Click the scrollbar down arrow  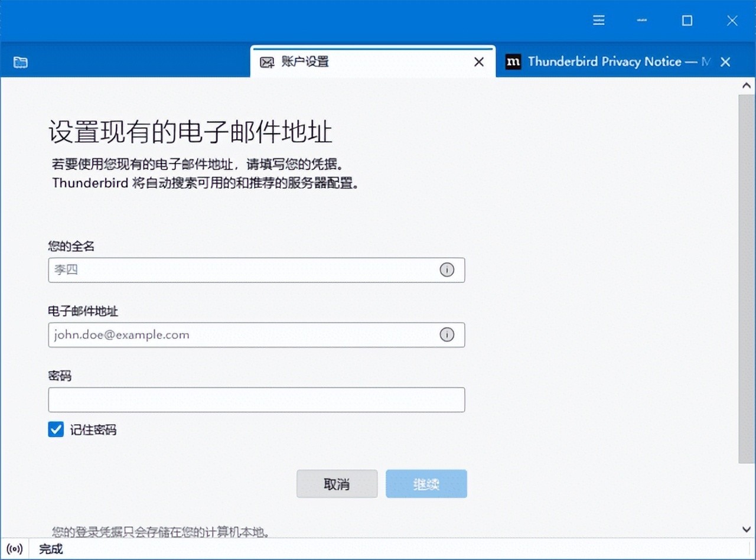pos(747,529)
